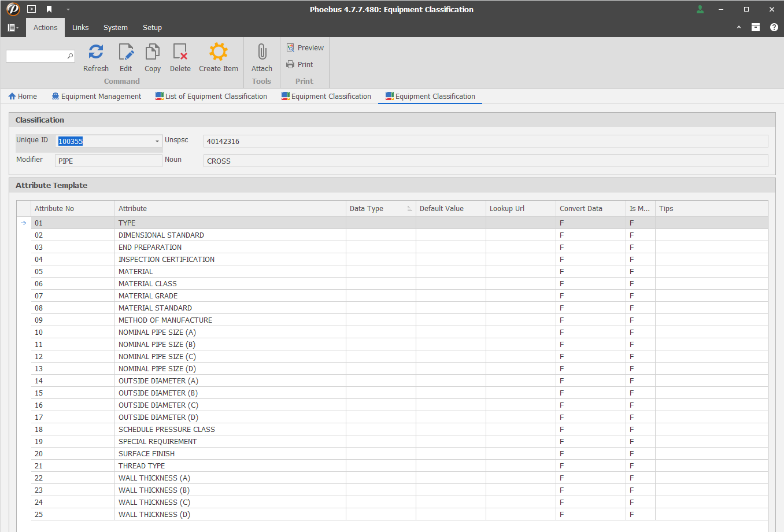Collapse the ribbon with the up arrow

pyautogui.click(x=739, y=27)
